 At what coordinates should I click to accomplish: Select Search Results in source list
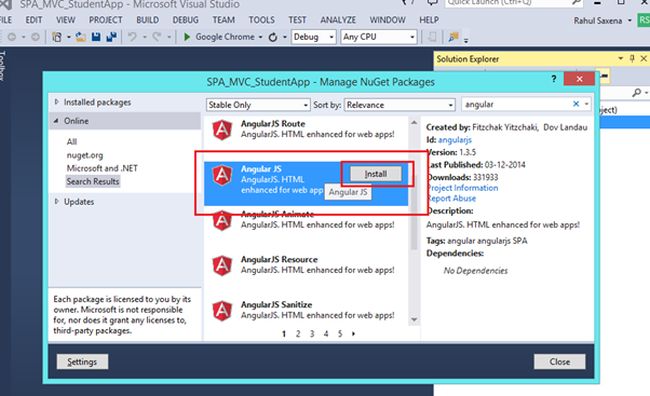tap(93, 181)
